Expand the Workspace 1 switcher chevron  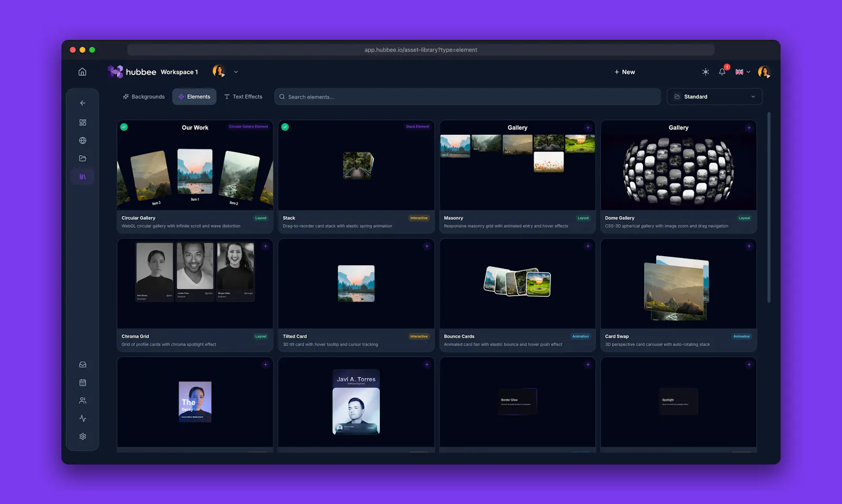236,72
